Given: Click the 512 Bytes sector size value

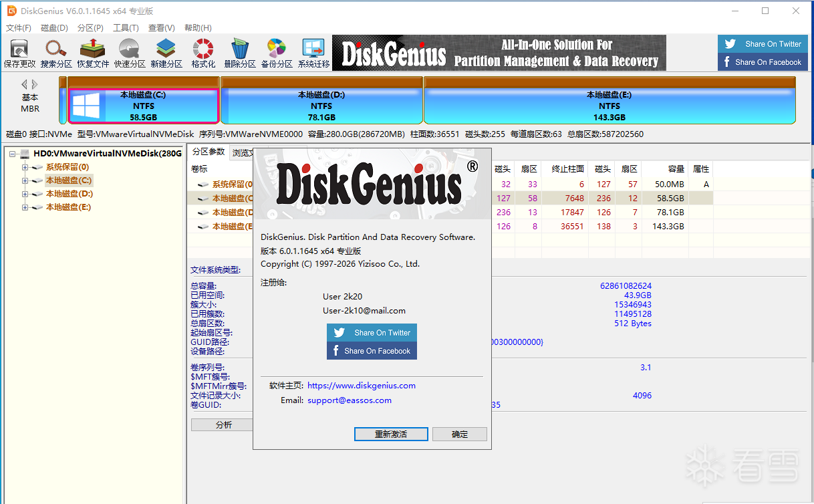Looking at the screenshot, I should click(x=632, y=323).
